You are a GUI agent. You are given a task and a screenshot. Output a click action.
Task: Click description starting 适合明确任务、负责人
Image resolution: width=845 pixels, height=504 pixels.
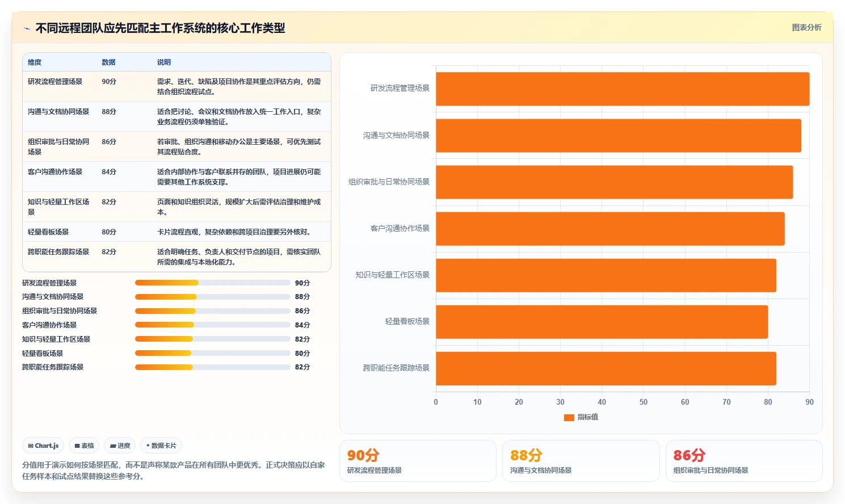(239, 257)
